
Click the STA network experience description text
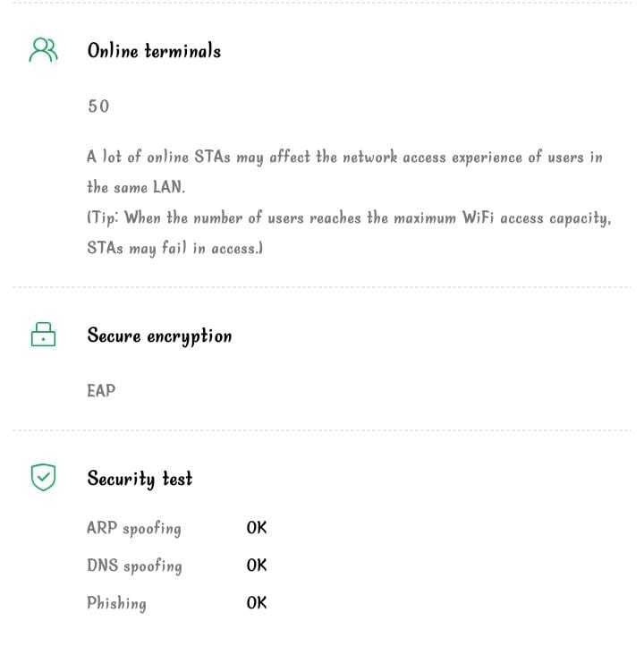344,157
